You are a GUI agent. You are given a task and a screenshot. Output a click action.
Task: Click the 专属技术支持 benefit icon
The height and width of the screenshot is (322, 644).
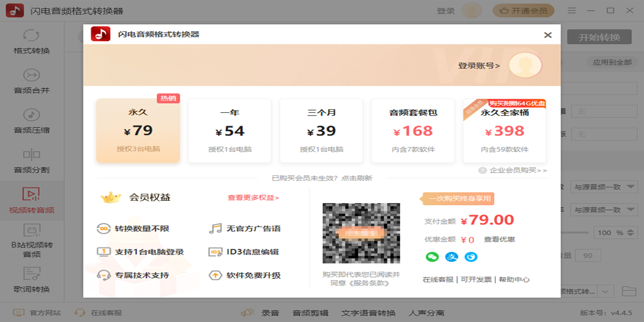coord(104,275)
